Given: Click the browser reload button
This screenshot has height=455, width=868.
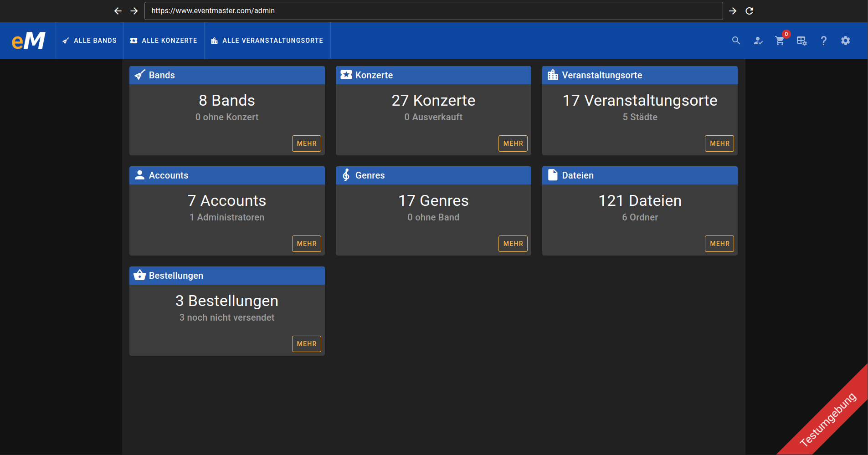Looking at the screenshot, I should pos(750,10).
